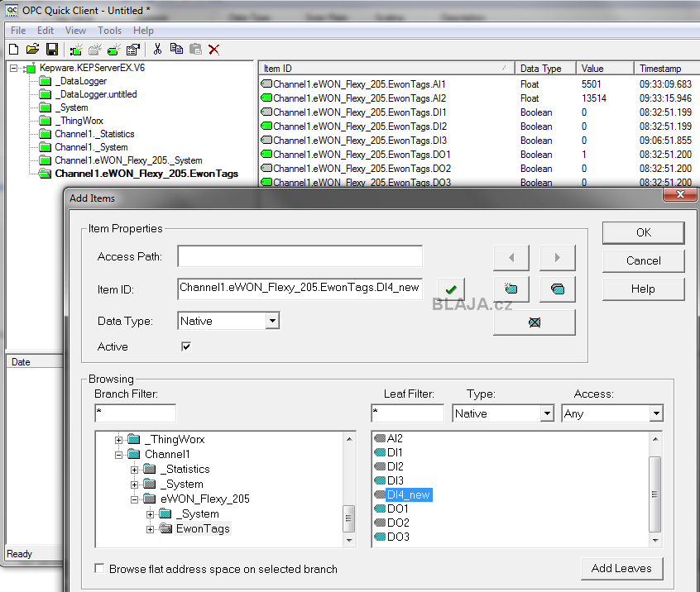
Task: Select the DI4_new leaf item
Action: point(408,494)
